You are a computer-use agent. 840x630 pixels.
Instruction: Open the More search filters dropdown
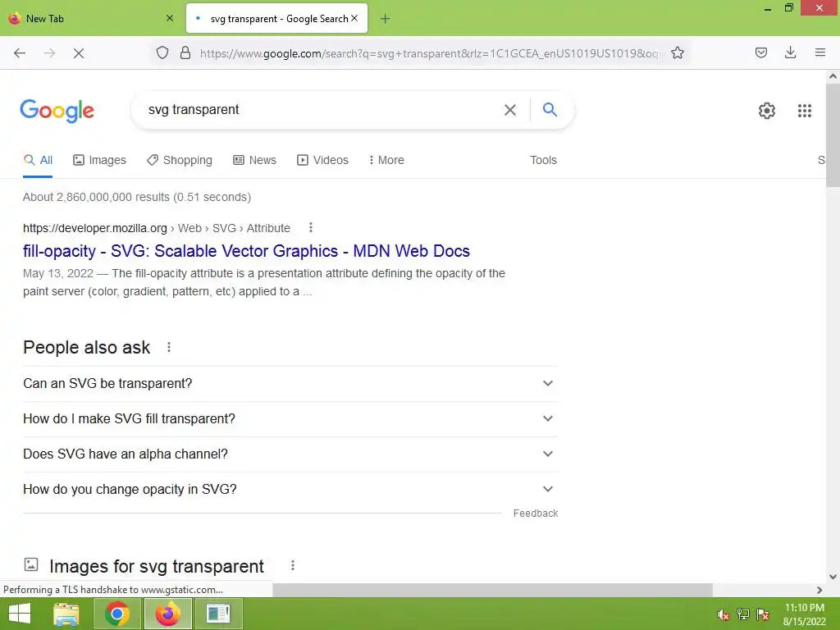(386, 160)
